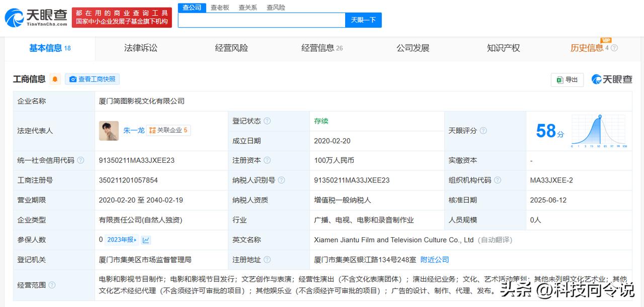Click the help icon next to 登记状态

point(267,121)
